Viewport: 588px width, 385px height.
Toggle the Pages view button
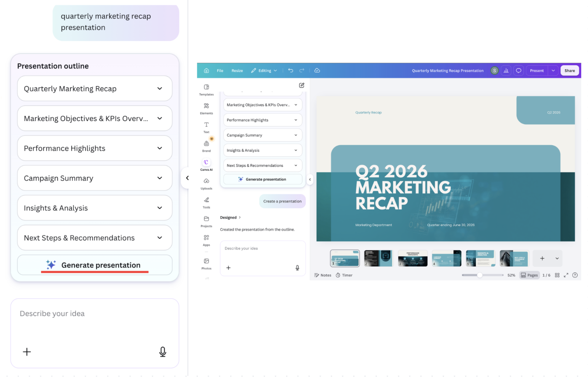[529, 275]
